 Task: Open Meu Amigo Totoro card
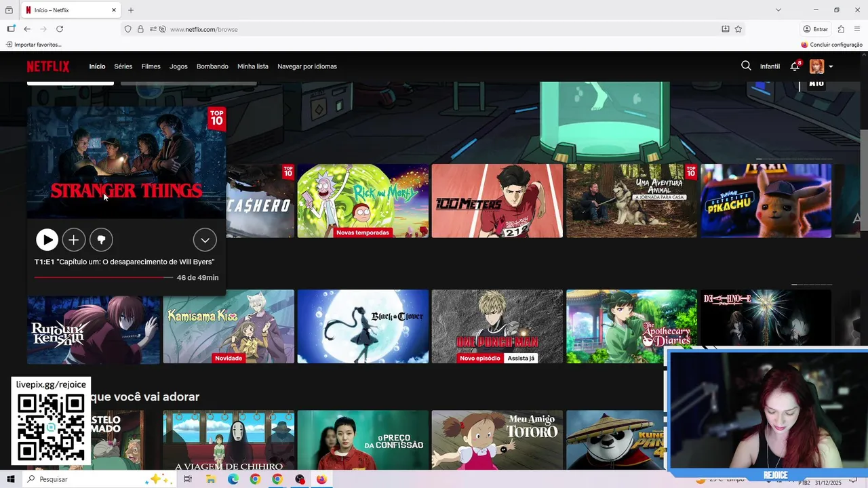[497, 440]
